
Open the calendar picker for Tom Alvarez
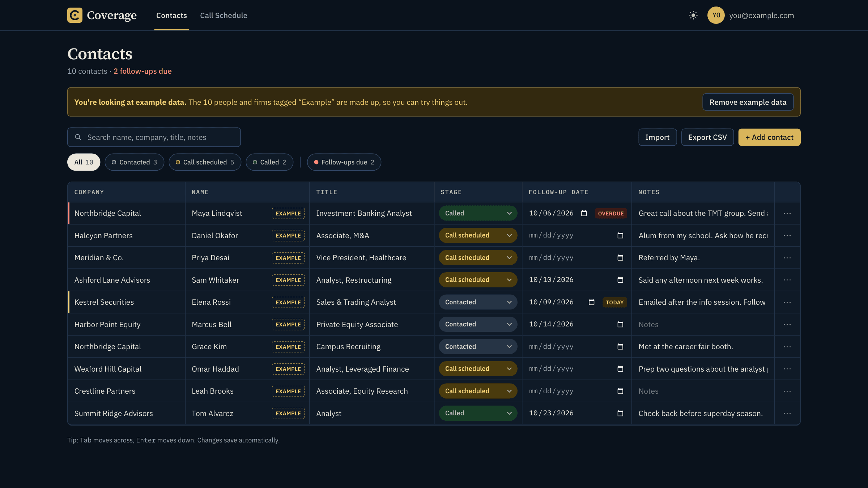click(620, 413)
